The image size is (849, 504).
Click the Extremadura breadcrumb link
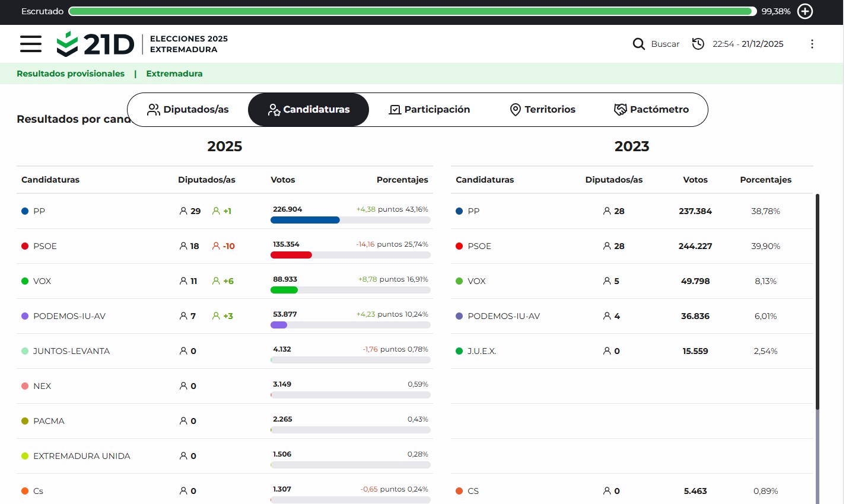(x=174, y=74)
